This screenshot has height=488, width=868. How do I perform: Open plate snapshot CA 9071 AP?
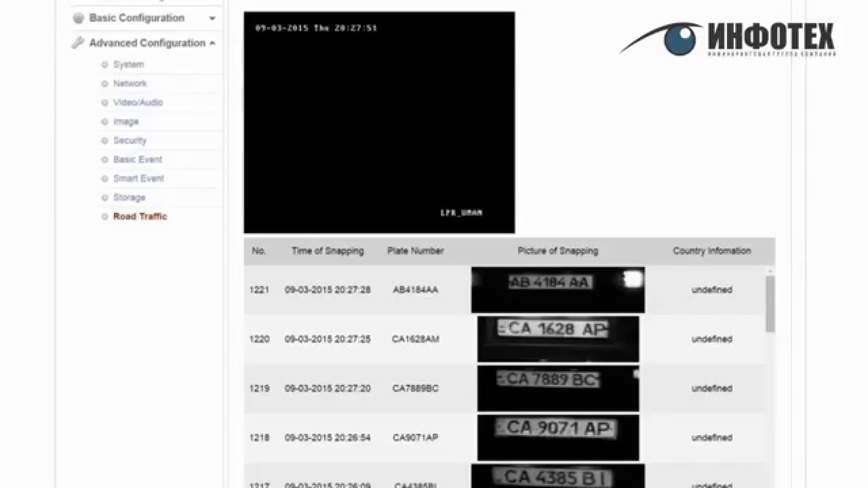558,438
